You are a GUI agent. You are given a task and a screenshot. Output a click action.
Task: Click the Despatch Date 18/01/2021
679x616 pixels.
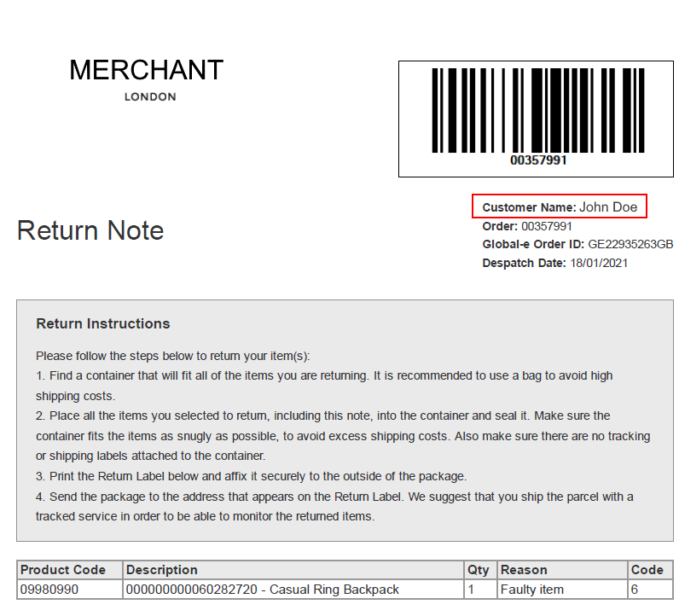pyautogui.click(x=554, y=263)
